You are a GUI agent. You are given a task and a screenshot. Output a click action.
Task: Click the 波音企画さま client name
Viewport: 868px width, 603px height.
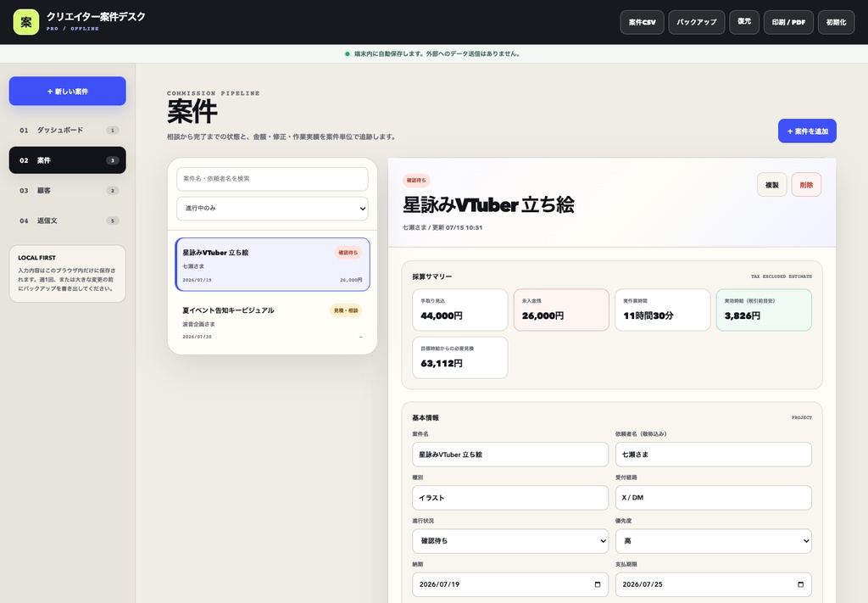198,324
